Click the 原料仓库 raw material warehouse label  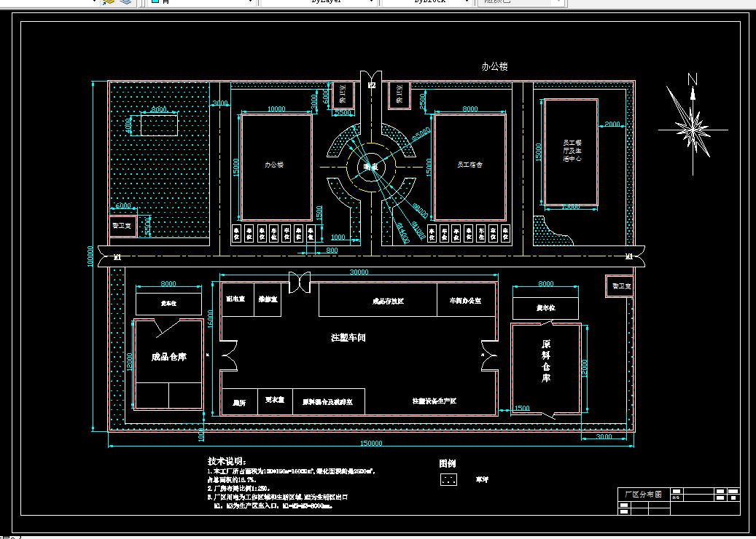click(547, 358)
